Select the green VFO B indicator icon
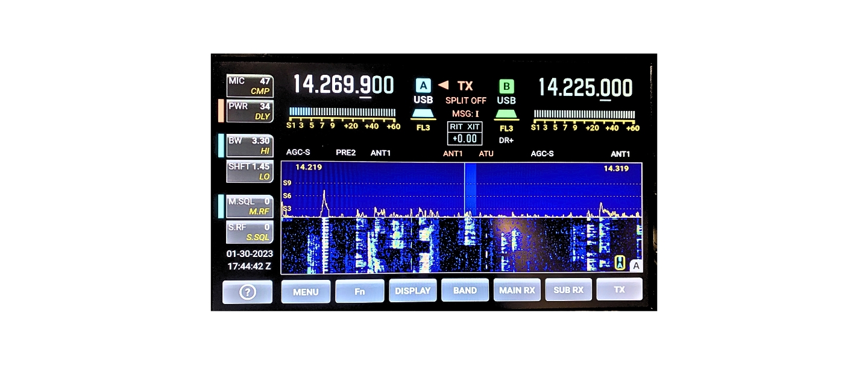868x377 pixels. 506,86
